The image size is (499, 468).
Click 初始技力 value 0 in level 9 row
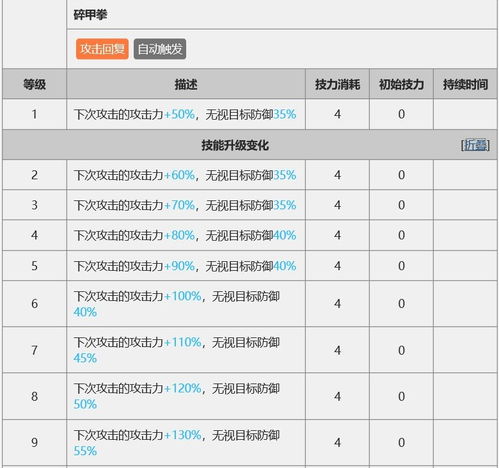(x=401, y=443)
